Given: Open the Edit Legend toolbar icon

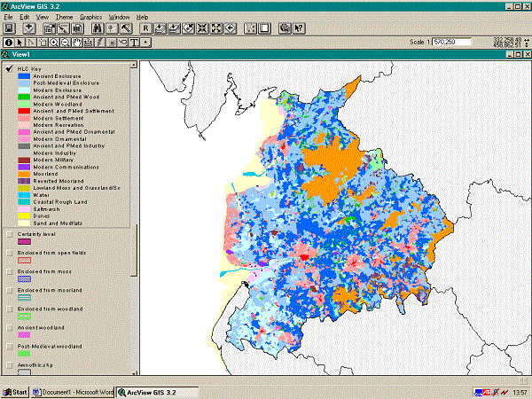Looking at the screenshot, I should [64, 28].
